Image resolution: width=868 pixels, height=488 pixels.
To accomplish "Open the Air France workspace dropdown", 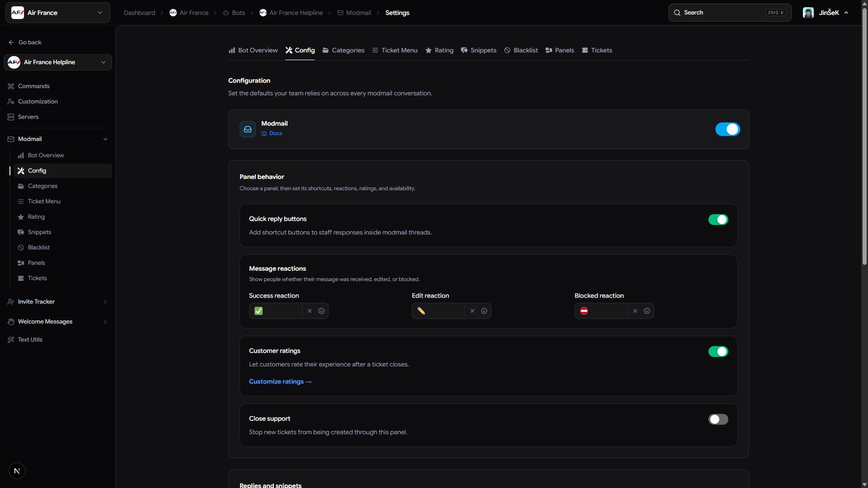I will (58, 13).
